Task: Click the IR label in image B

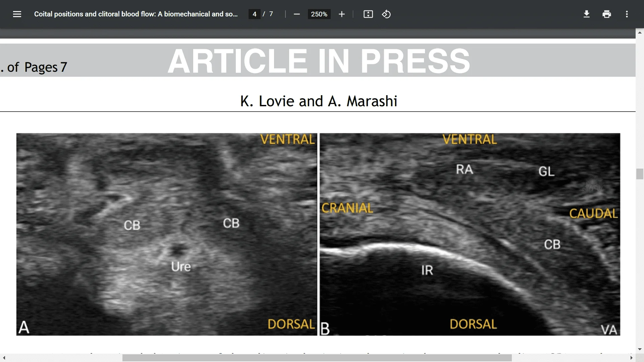Action: [x=427, y=270]
